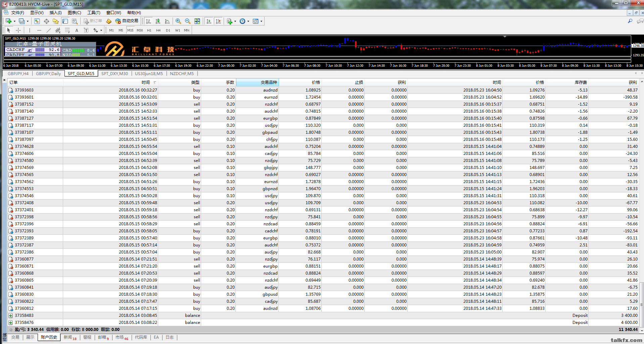
Task: Switch to NZDCHF,M5 chart tab
Action: [182, 74]
